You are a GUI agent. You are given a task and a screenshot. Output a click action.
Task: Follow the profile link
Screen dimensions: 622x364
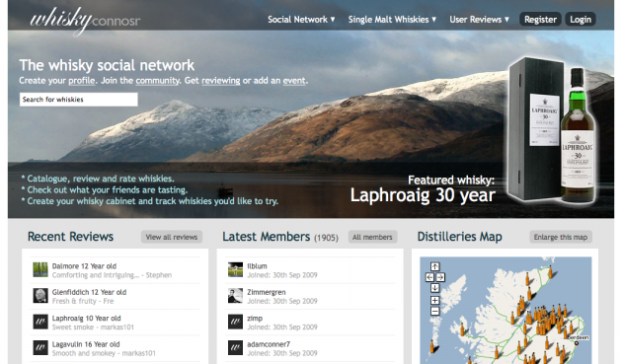tap(82, 81)
